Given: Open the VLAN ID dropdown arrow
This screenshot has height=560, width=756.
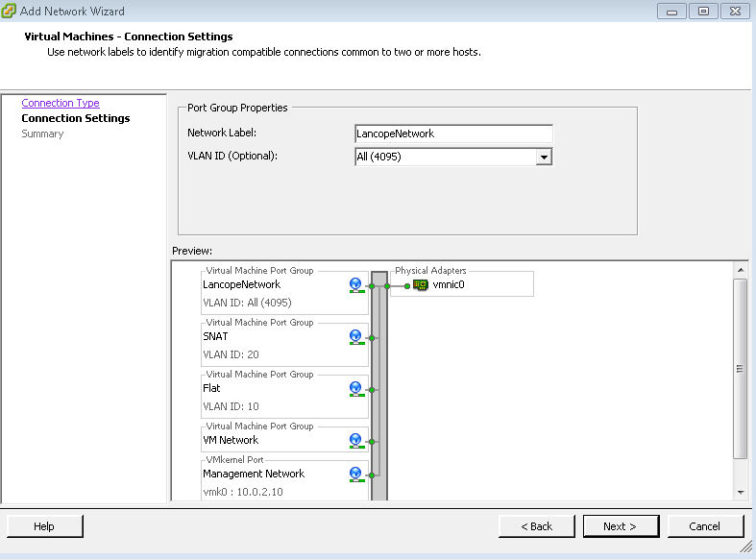Looking at the screenshot, I should [544, 157].
